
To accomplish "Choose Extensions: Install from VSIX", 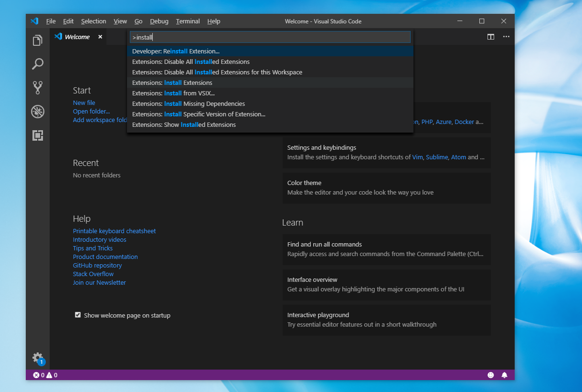I will pyautogui.click(x=270, y=93).
